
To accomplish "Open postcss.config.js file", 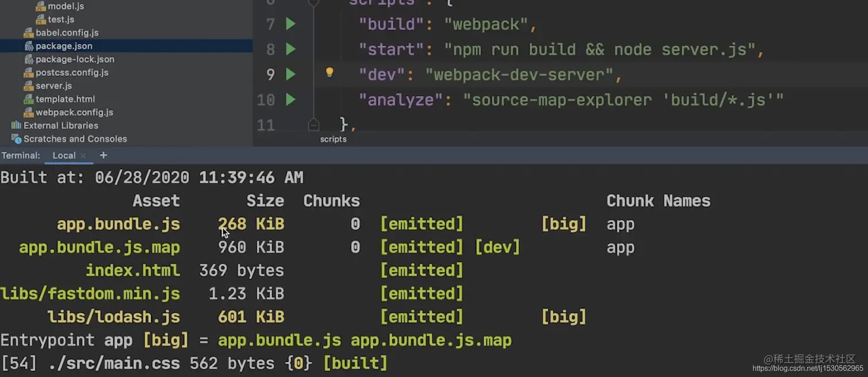I will tap(72, 72).
